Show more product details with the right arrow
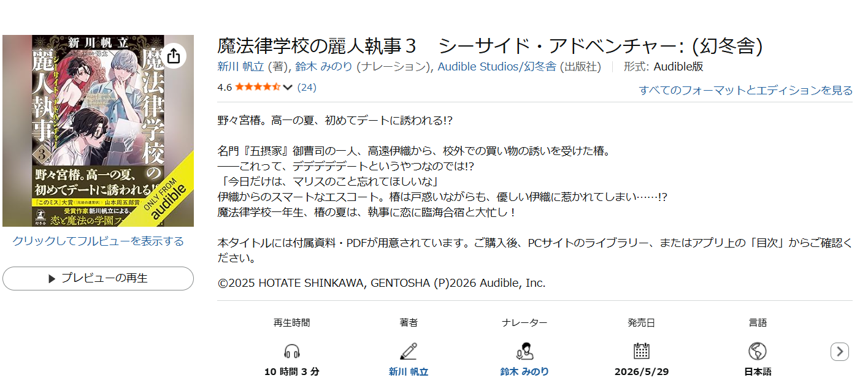The width and height of the screenshot is (868, 383). [840, 352]
